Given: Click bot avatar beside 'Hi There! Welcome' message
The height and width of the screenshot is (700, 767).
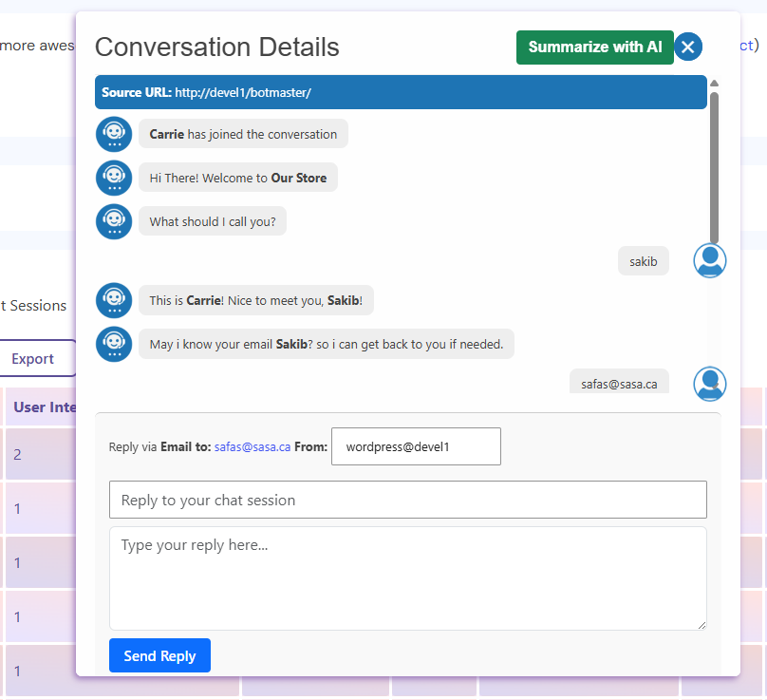Looking at the screenshot, I should point(114,178).
